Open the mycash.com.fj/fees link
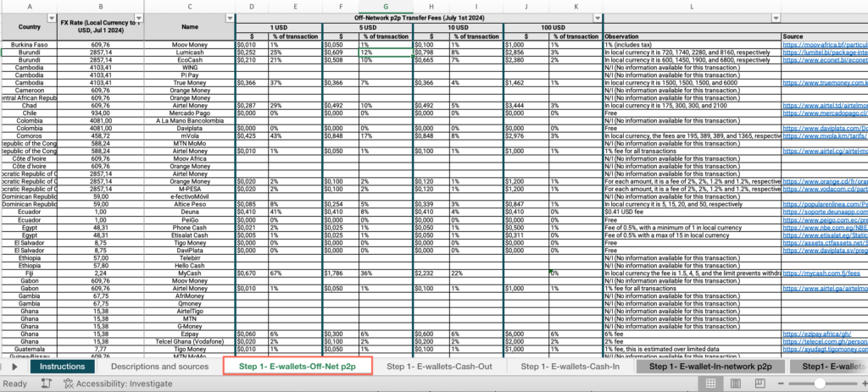This screenshot has height=392, width=868. click(x=821, y=273)
